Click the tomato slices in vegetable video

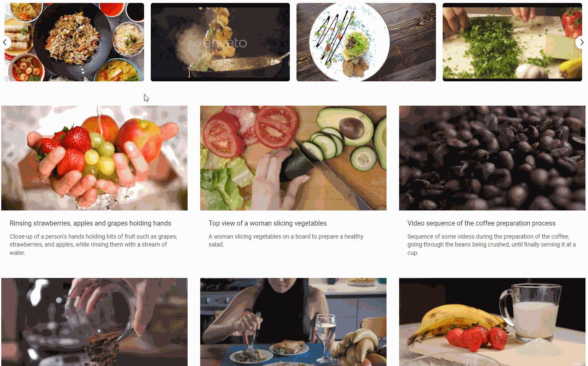[251, 128]
